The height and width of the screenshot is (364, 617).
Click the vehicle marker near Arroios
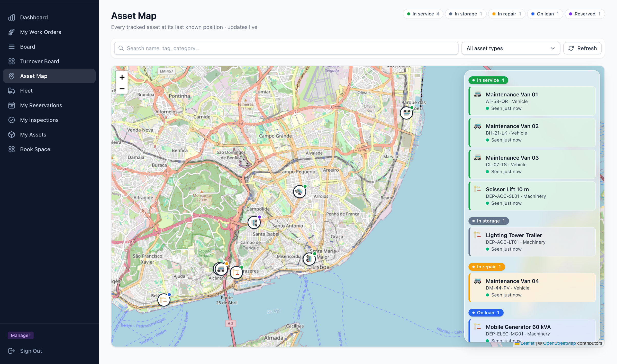300,192
